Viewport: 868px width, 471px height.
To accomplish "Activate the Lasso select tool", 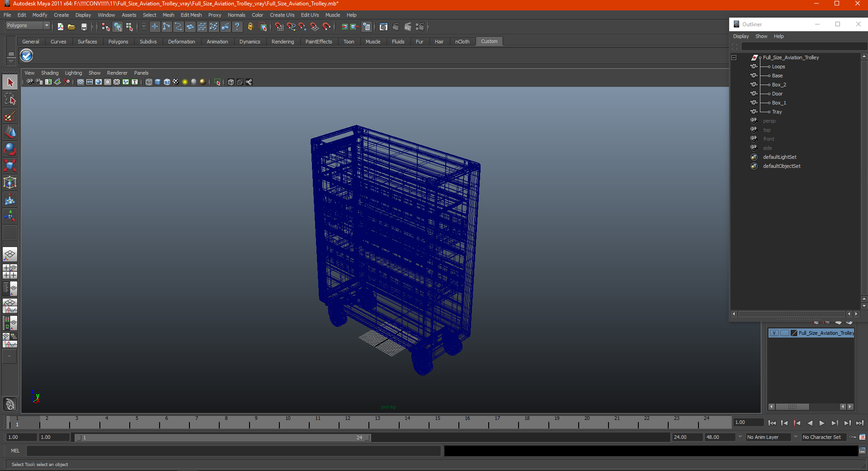I will tap(10, 99).
